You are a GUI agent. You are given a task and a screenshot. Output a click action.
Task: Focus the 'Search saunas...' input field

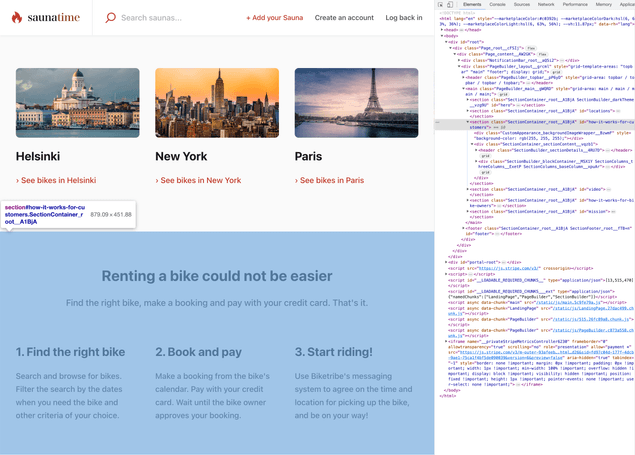(x=165, y=18)
